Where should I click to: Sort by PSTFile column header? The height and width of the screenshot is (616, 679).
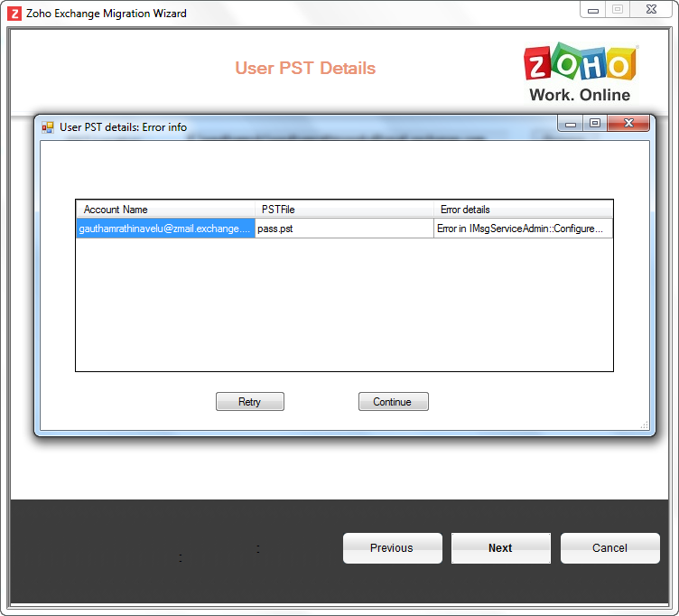[x=344, y=210]
